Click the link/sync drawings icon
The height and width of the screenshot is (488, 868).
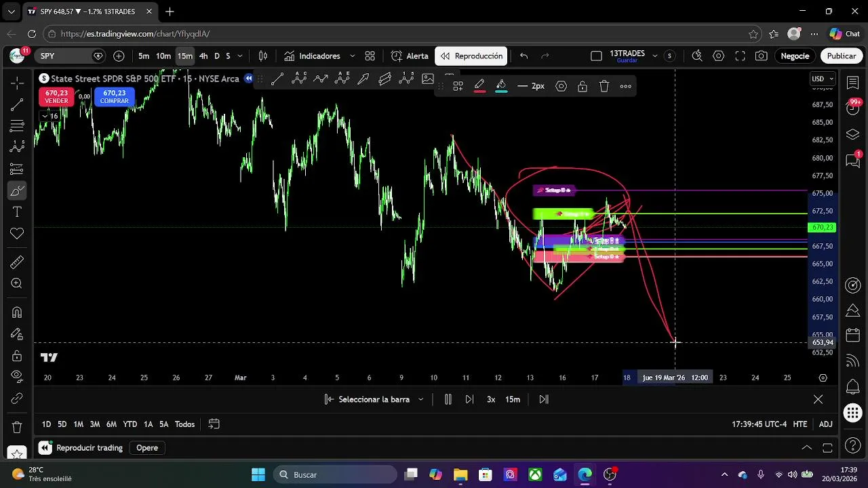point(17,399)
